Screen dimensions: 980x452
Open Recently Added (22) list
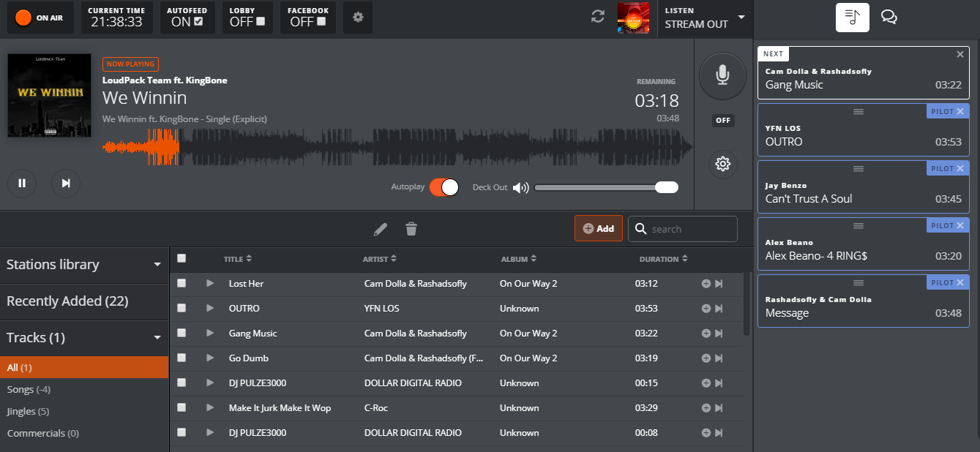click(x=84, y=301)
